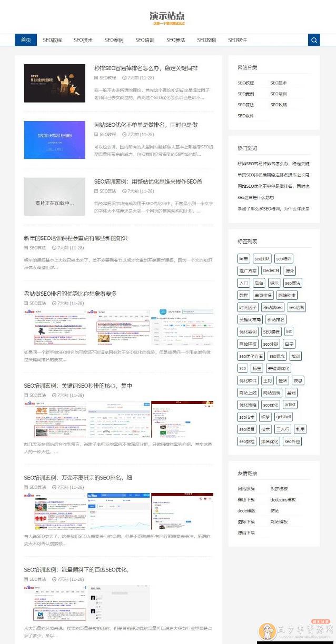The height and width of the screenshot is (644, 336).
Task: Open the 图标下载 friend link
Action: pyautogui.click(x=246, y=521)
